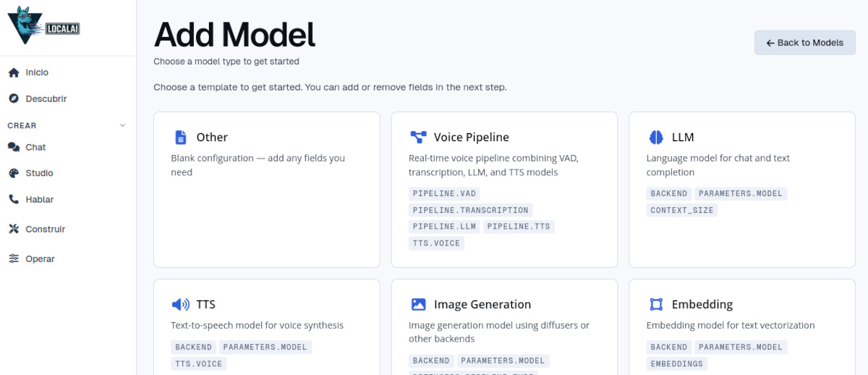Click the Voice Pipeline diagram icon

[x=418, y=137]
